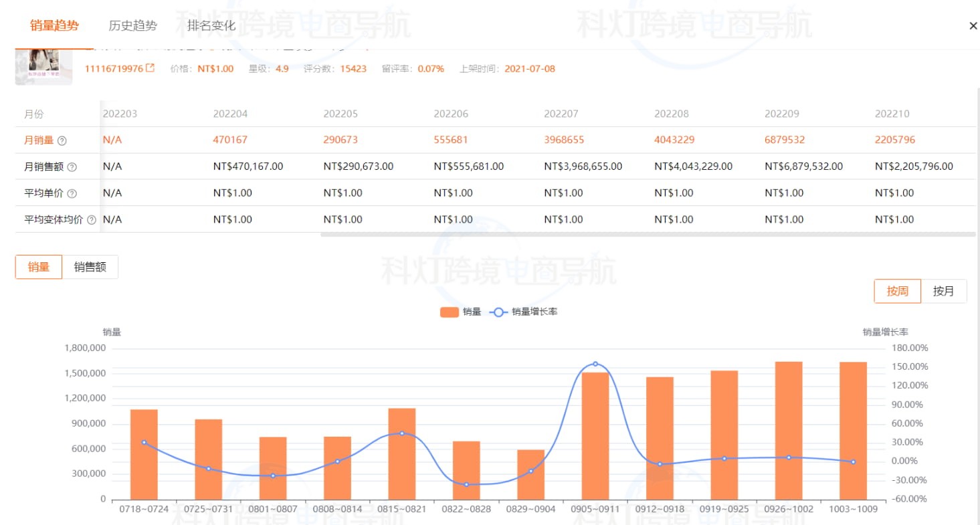Viewport: 980px width, 525px height.
Task: Select 按周 weekly grouping
Action: point(897,291)
